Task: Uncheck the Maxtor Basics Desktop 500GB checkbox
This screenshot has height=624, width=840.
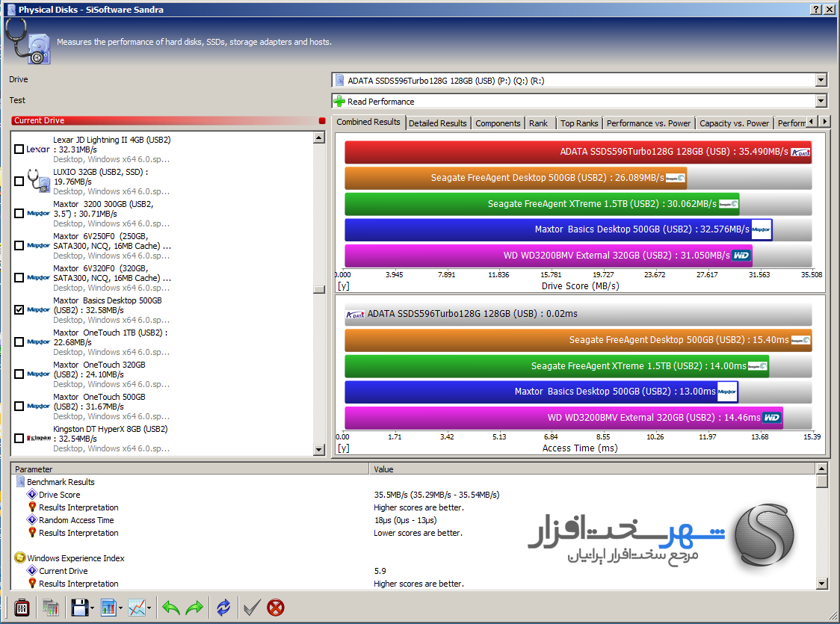Action: click(x=19, y=309)
